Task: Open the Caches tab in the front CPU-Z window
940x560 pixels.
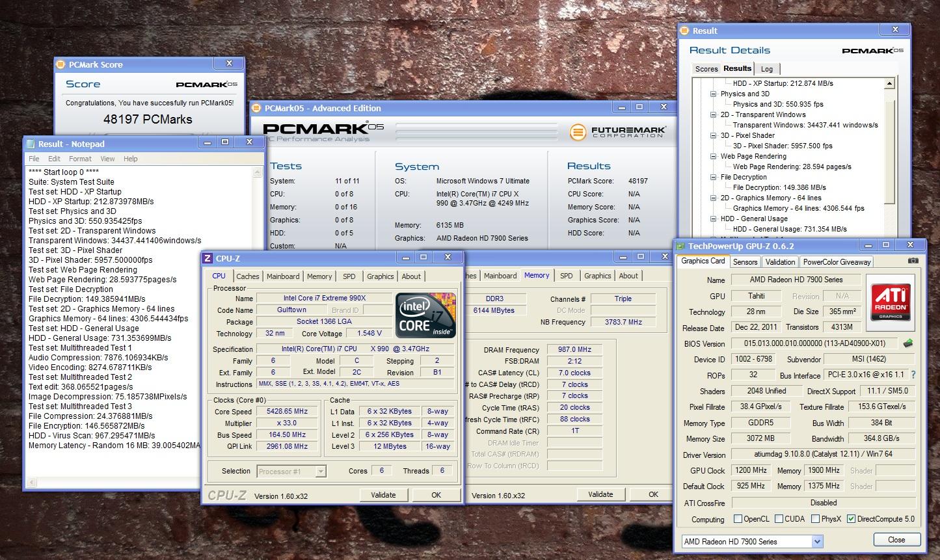Action: click(248, 276)
